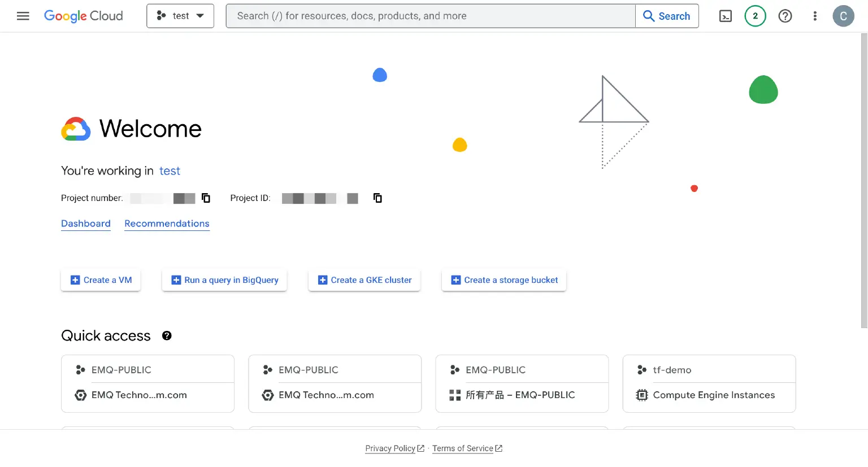This screenshot has width=868, height=467.
Task: Open the help question mark icon
Action: (x=785, y=16)
